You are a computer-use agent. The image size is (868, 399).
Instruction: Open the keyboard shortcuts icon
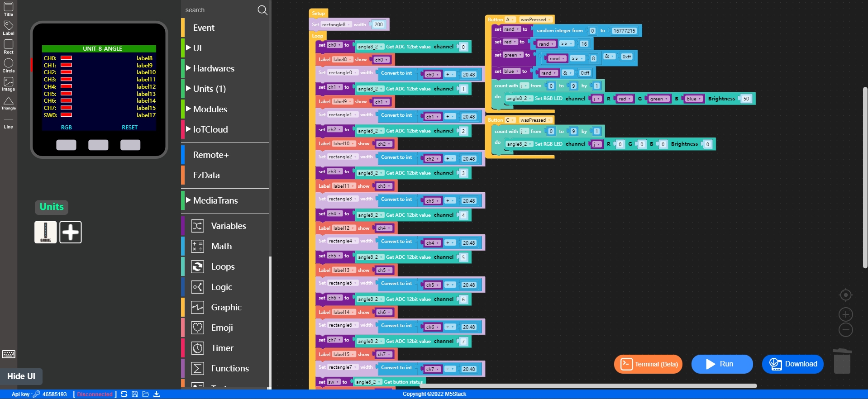click(9, 354)
